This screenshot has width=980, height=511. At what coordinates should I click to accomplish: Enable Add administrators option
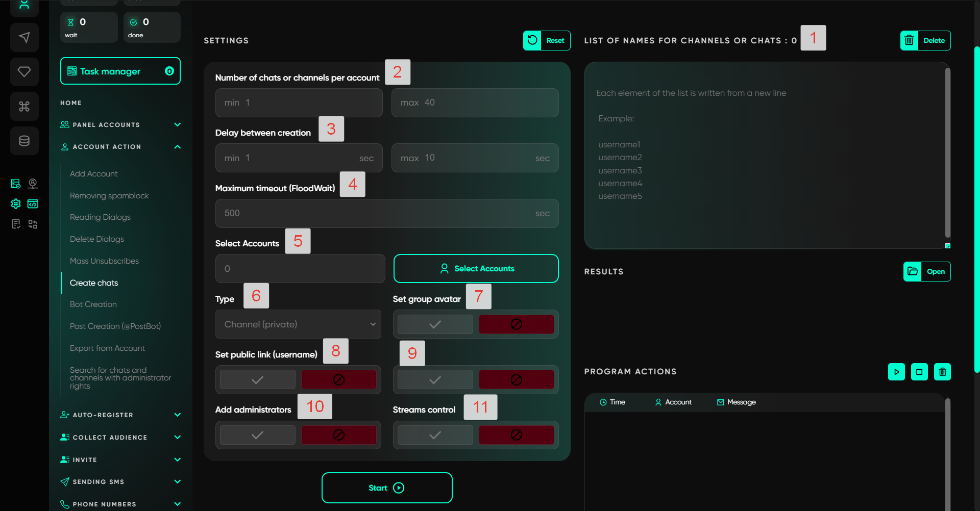point(257,435)
